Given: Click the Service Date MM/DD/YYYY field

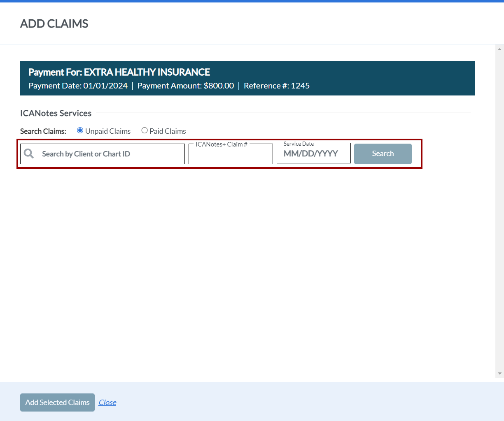Looking at the screenshot, I should click(x=313, y=154).
